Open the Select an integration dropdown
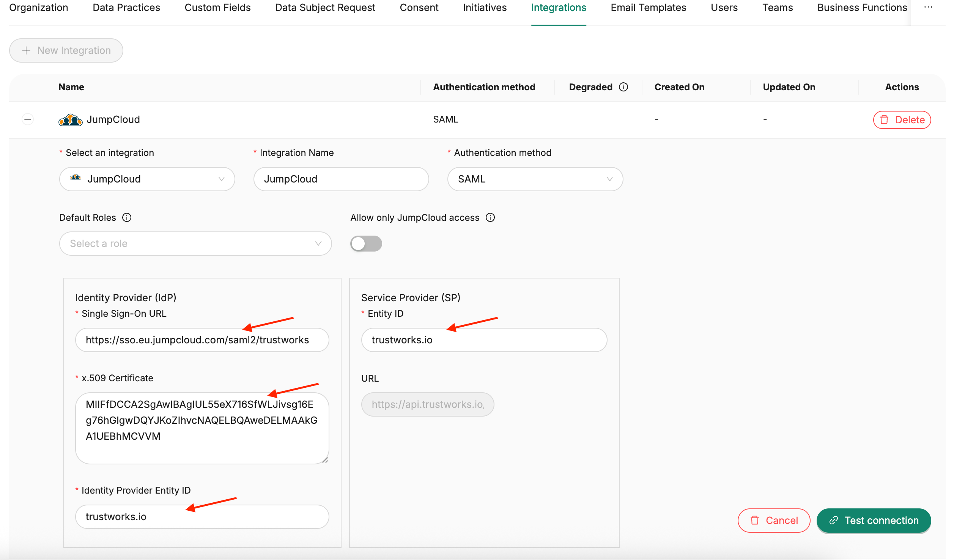The image size is (954, 560). pos(147,179)
